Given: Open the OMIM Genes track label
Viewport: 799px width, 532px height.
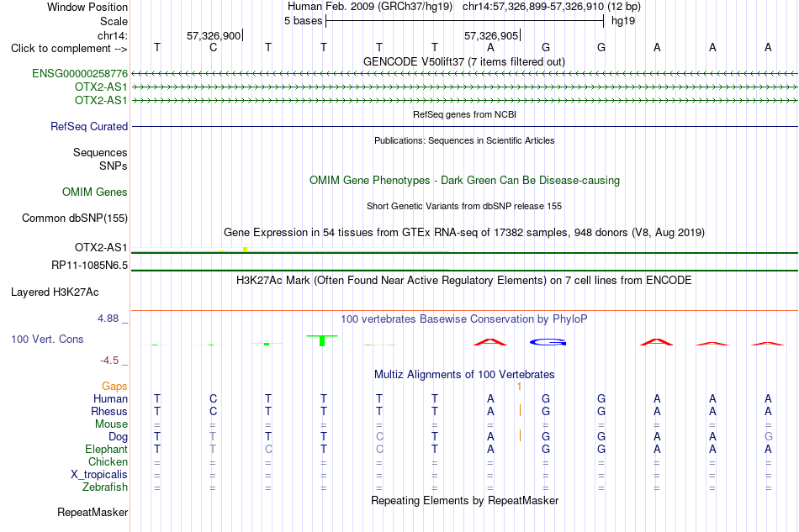Looking at the screenshot, I should point(95,192).
